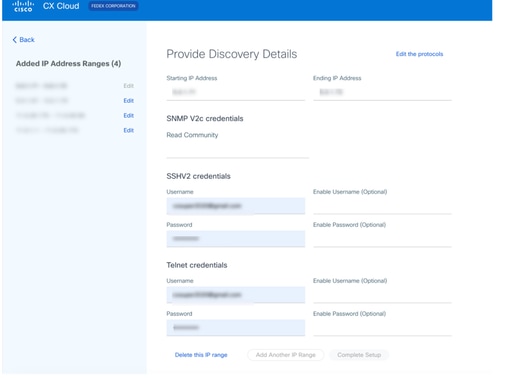Open Edit the protocols link
The image size is (508, 378).
tap(419, 54)
